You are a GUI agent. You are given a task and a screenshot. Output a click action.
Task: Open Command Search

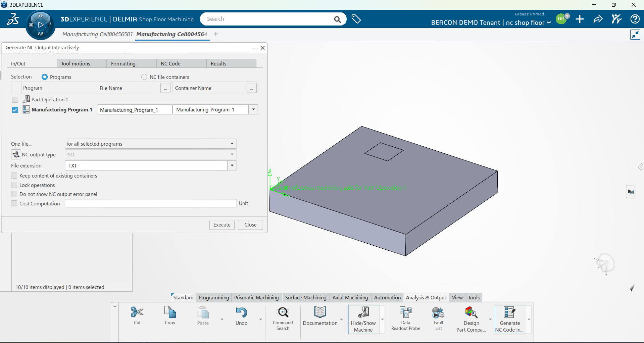point(283,318)
